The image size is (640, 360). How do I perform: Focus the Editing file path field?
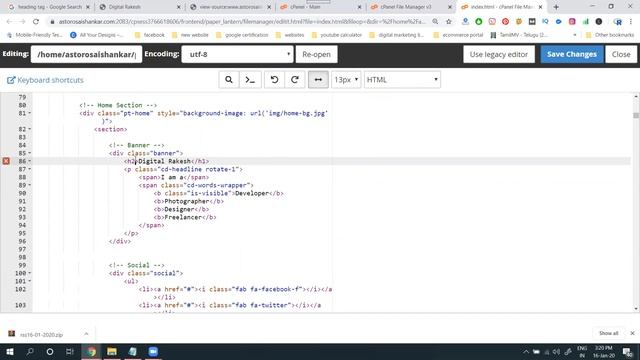pyautogui.click(x=86, y=54)
